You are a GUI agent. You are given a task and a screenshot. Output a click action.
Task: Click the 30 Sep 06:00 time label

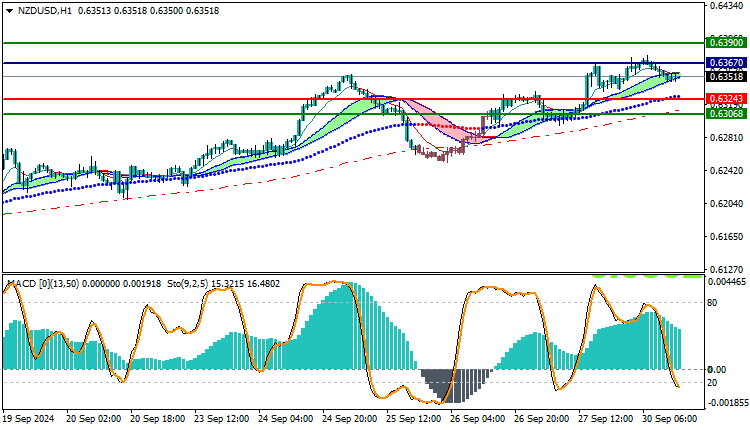coord(670,419)
